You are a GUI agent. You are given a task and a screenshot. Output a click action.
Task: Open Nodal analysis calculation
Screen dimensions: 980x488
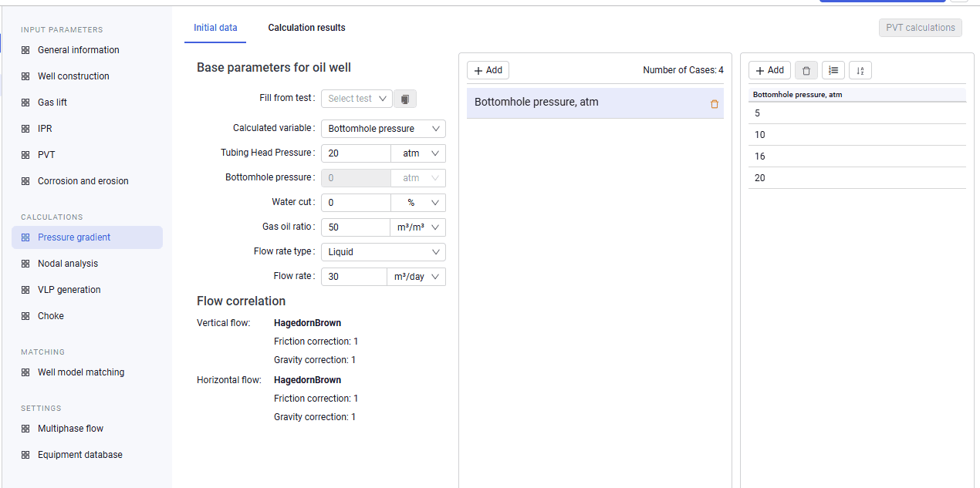click(68, 264)
